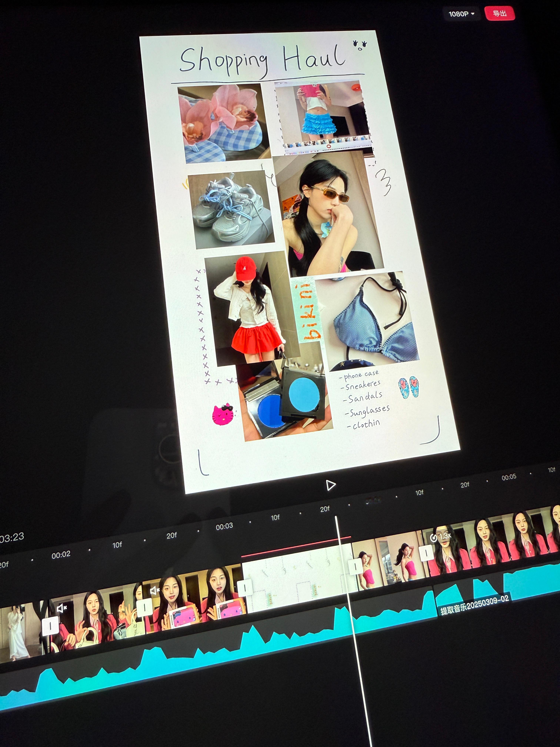The image size is (560, 747).
Task: Jump to the 00:03 ruler mark
Action: (224, 526)
